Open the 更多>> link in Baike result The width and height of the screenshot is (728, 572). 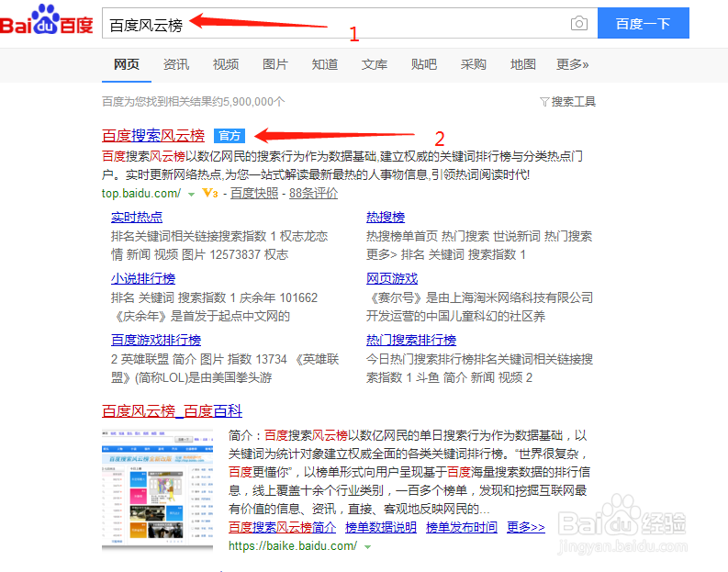[x=525, y=527]
